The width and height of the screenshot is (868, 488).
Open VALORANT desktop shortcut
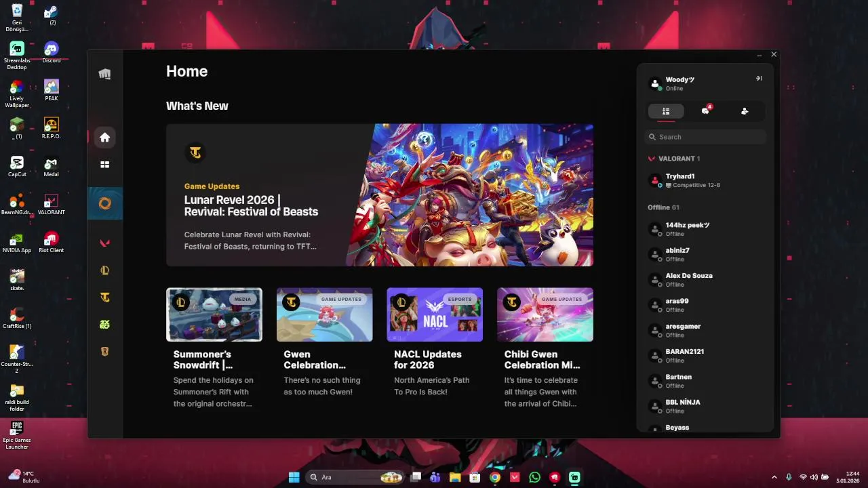click(51, 204)
